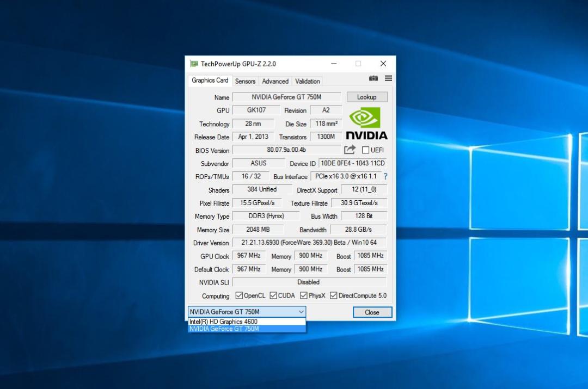588x389 pixels.
Task: Toggle the DirectCompute 5.0 checkbox
Action: click(333, 295)
